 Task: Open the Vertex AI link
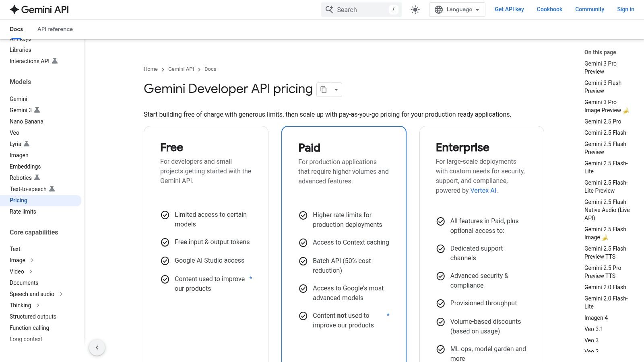pos(483,191)
